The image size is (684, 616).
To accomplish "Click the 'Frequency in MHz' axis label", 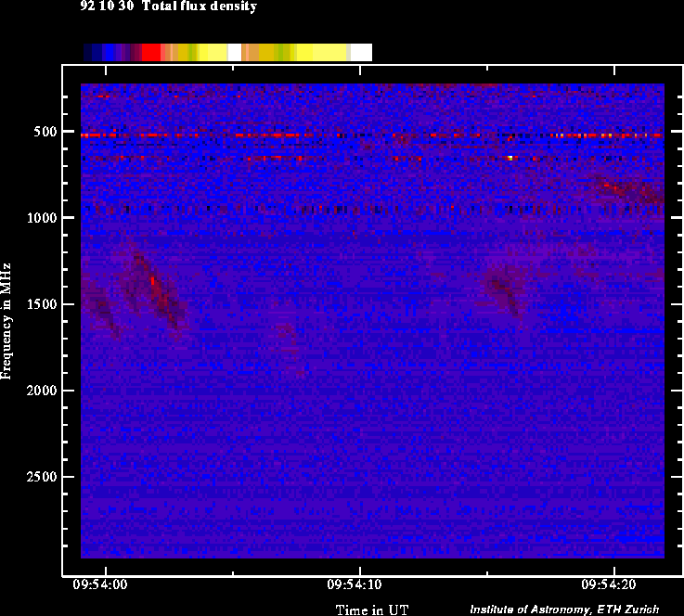I will [6, 321].
